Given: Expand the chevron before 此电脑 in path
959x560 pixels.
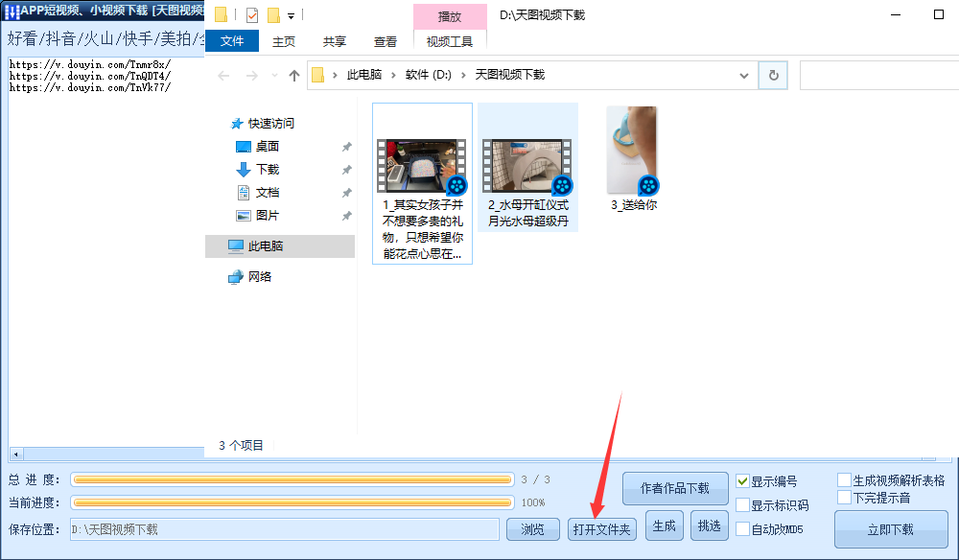Looking at the screenshot, I should point(335,75).
